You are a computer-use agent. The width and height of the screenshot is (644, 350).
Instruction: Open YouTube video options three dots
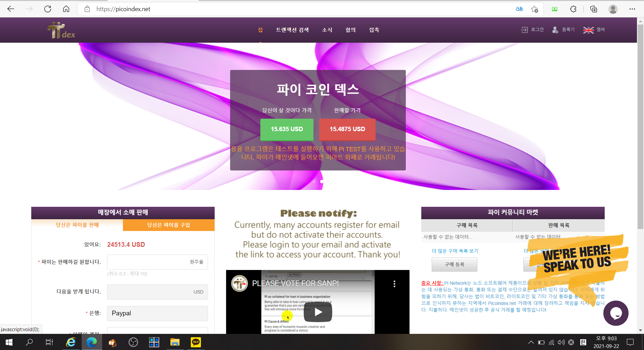(394, 284)
